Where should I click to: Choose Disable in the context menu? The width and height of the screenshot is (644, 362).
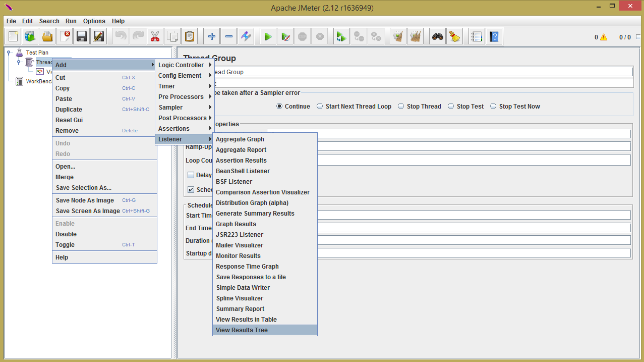pyautogui.click(x=104, y=234)
